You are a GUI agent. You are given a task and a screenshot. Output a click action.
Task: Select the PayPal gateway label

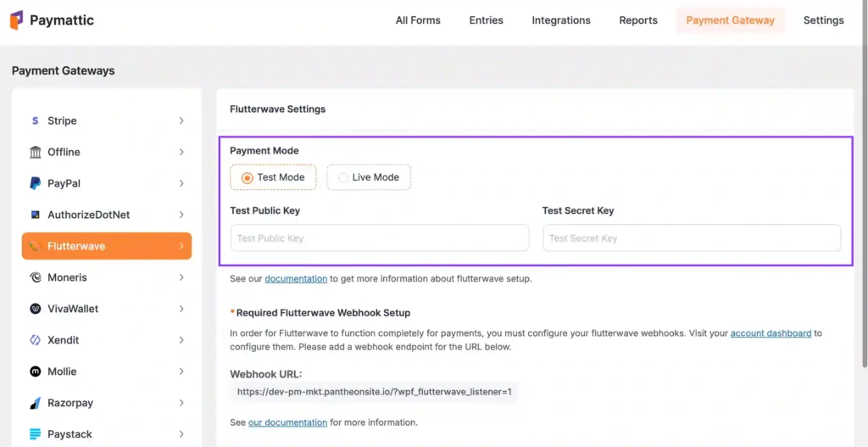click(x=64, y=183)
